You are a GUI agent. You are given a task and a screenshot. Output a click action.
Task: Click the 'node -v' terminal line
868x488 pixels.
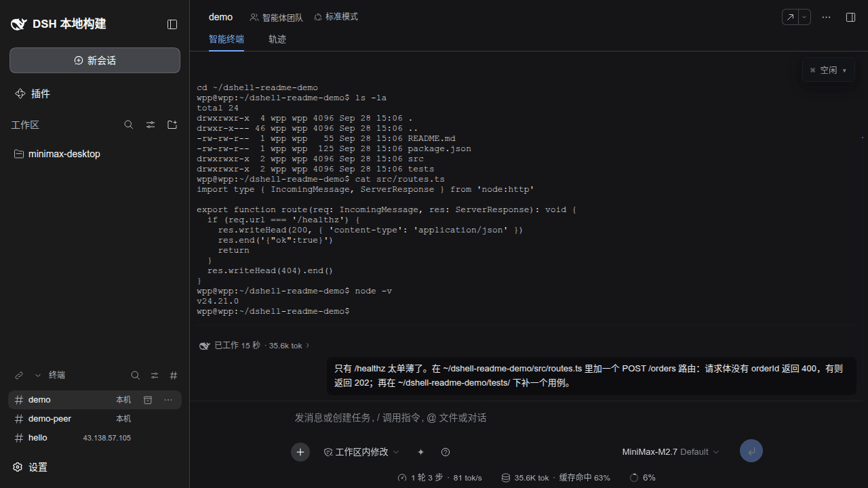[x=294, y=291]
